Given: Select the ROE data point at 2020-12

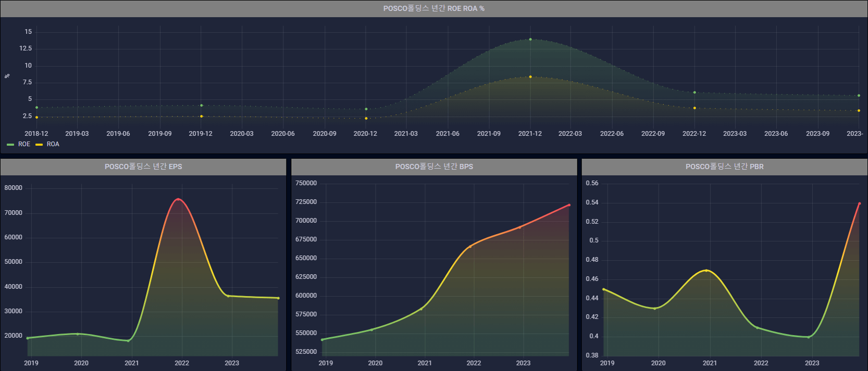Looking at the screenshot, I should point(366,109).
